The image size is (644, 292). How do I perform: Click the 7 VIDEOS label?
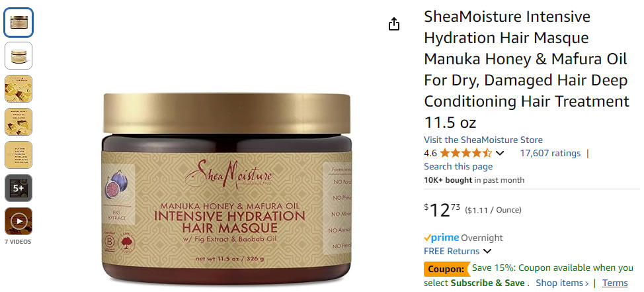[x=18, y=242]
